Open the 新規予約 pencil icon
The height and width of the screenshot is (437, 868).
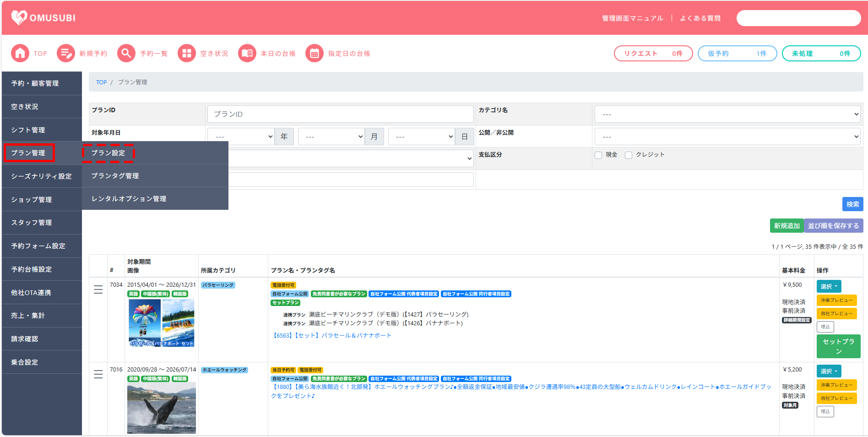point(65,54)
